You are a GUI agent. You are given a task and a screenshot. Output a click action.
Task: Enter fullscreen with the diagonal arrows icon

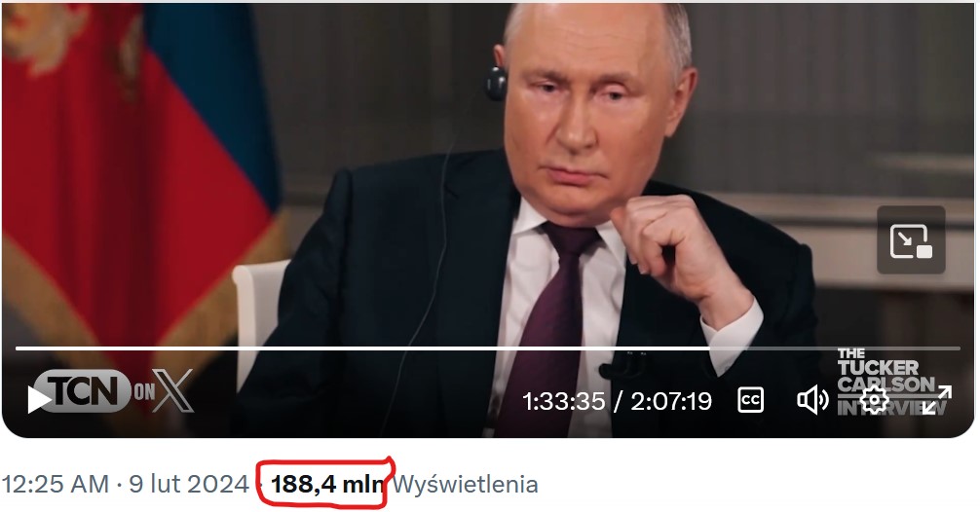coord(936,400)
